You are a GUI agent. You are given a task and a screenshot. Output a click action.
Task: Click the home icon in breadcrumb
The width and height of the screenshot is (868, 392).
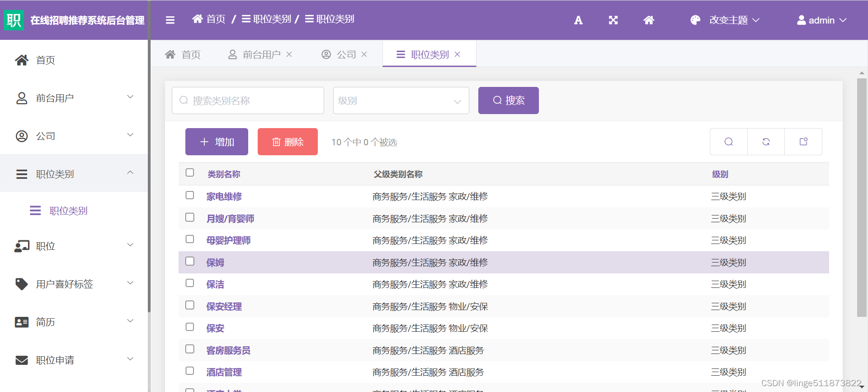[x=197, y=19]
